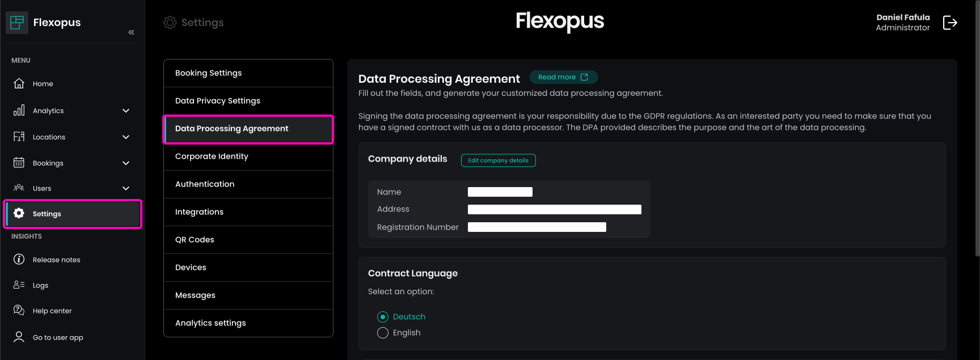Screen dimensions: 980x360
Task: Switch to the Integrations settings tab
Action: pyautogui.click(x=248, y=212)
